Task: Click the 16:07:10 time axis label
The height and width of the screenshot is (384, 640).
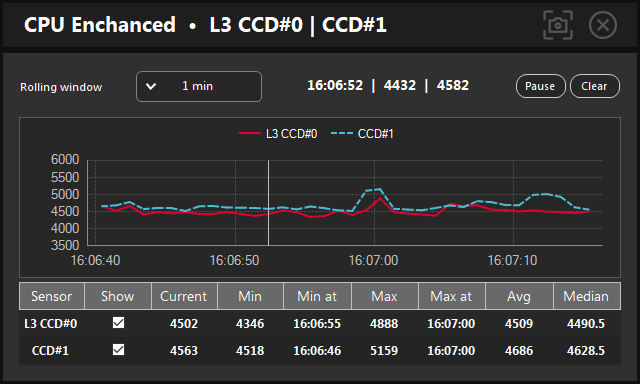Action: pos(513,260)
